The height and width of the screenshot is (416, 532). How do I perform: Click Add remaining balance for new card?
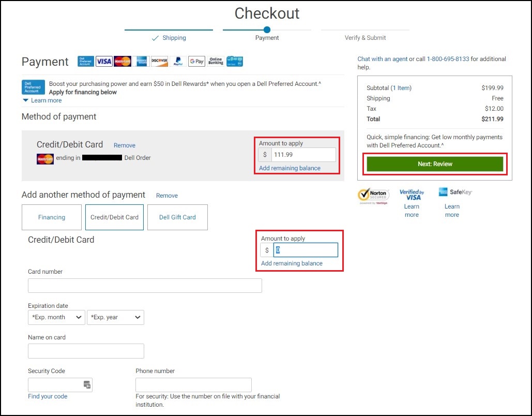coord(291,263)
